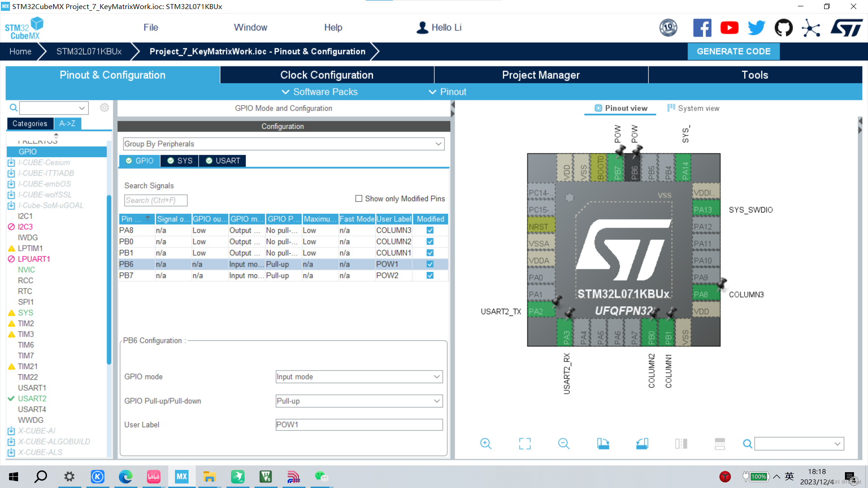Image resolution: width=868 pixels, height=488 pixels.
Task: Open the GPIO mode dropdown
Action: [359, 377]
